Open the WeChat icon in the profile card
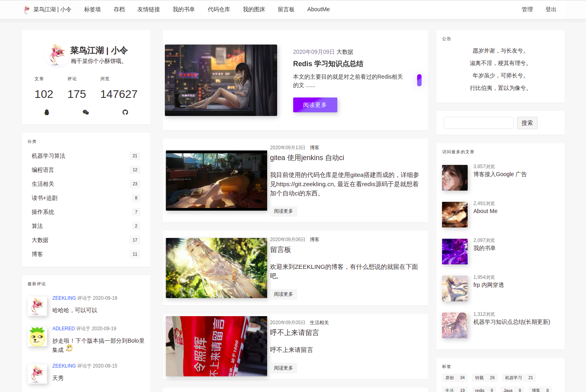Image resolution: width=586 pixels, height=392 pixels. (x=86, y=112)
